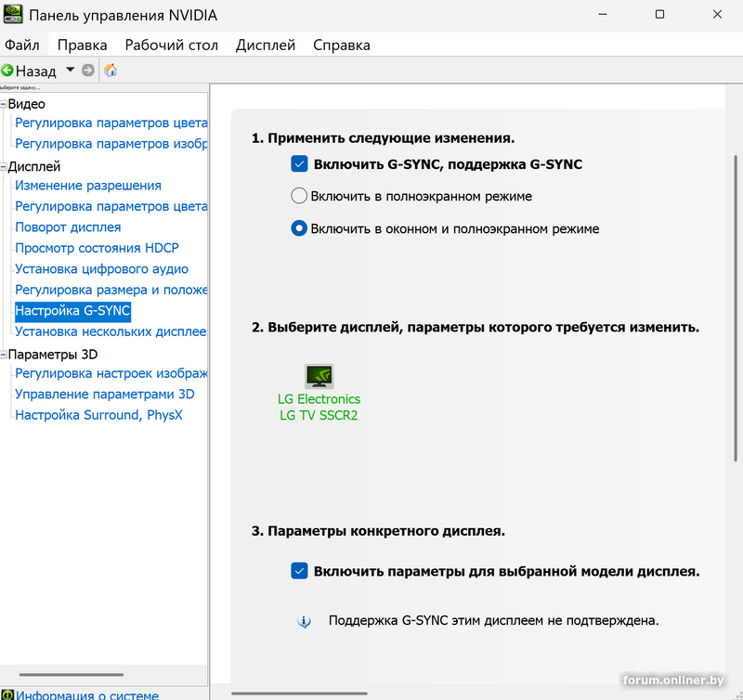Collapse the Параметры 3D tree section
This screenshot has width=743, height=700.
[4, 355]
